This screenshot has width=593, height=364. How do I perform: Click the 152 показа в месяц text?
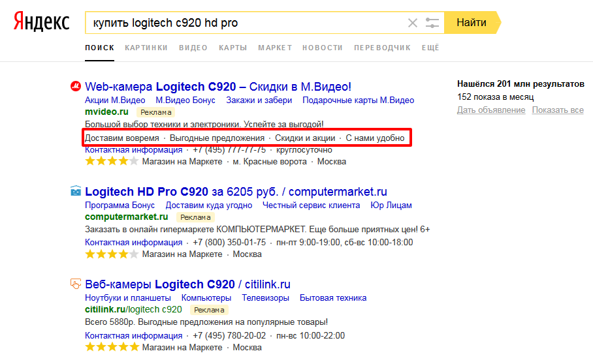click(496, 97)
